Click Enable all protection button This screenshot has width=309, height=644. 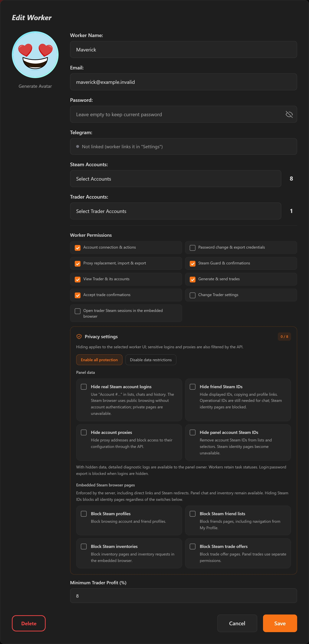click(99, 360)
